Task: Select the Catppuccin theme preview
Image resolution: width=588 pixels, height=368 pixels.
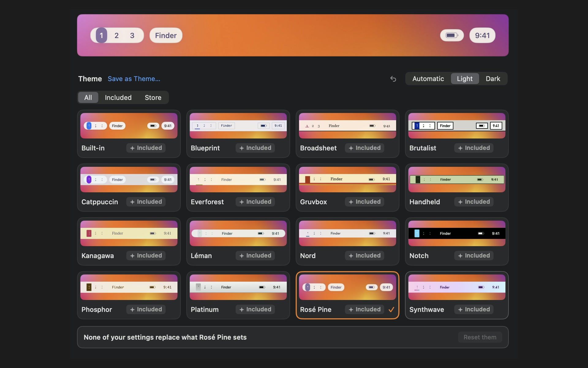Action: pyautogui.click(x=129, y=179)
